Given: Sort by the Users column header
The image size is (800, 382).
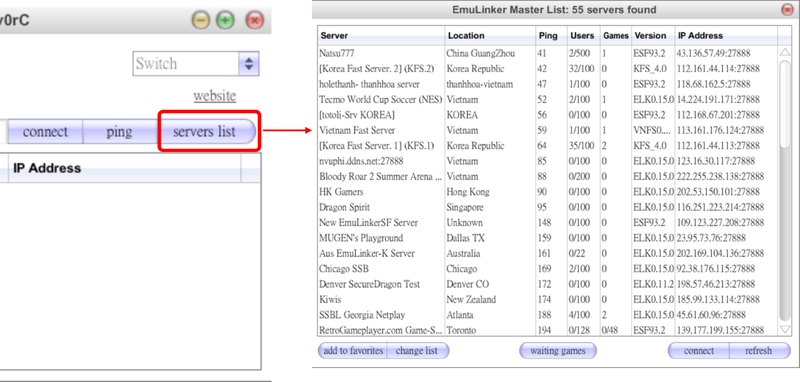Looking at the screenshot, I should pyautogui.click(x=583, y=36).
